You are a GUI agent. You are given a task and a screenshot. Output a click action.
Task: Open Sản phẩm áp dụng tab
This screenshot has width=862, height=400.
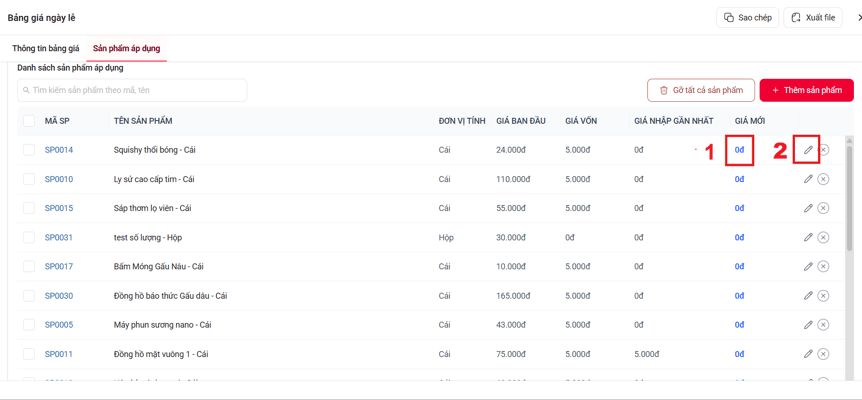(126, 48)
